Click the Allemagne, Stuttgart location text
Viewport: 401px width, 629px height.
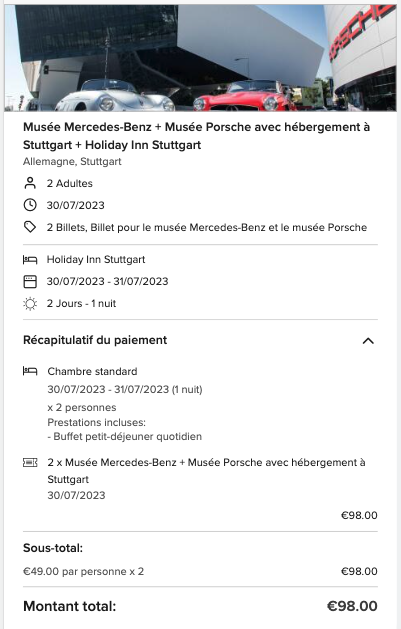[x=72, y=162]
